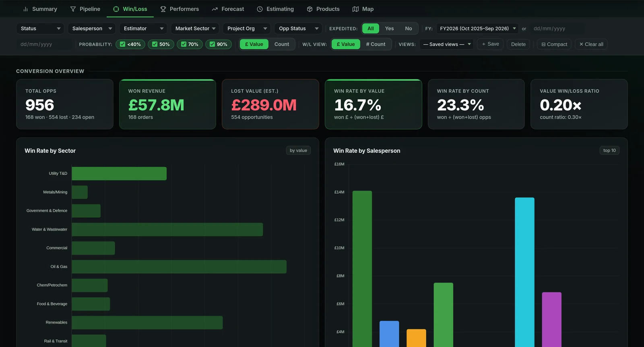Click the Map icon
Image resolution: width=644 pixels, height=347 pixels.
(x=355, y=9)
